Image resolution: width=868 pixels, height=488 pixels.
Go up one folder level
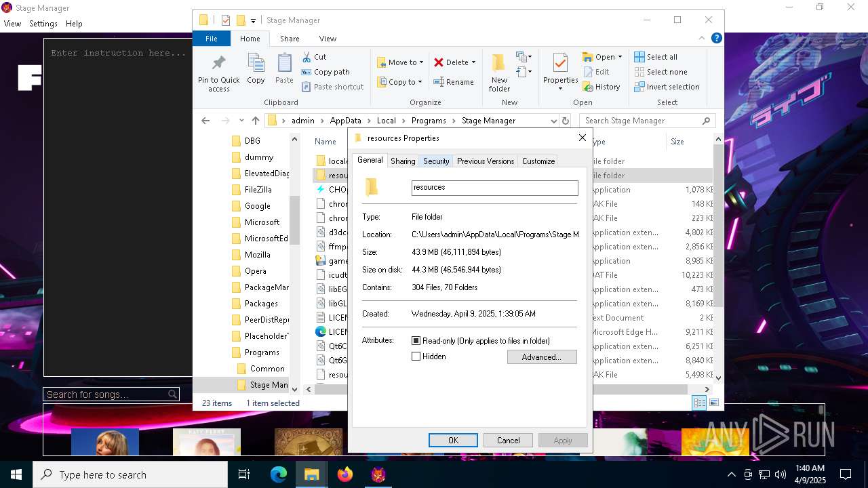[x=255, y=121]
